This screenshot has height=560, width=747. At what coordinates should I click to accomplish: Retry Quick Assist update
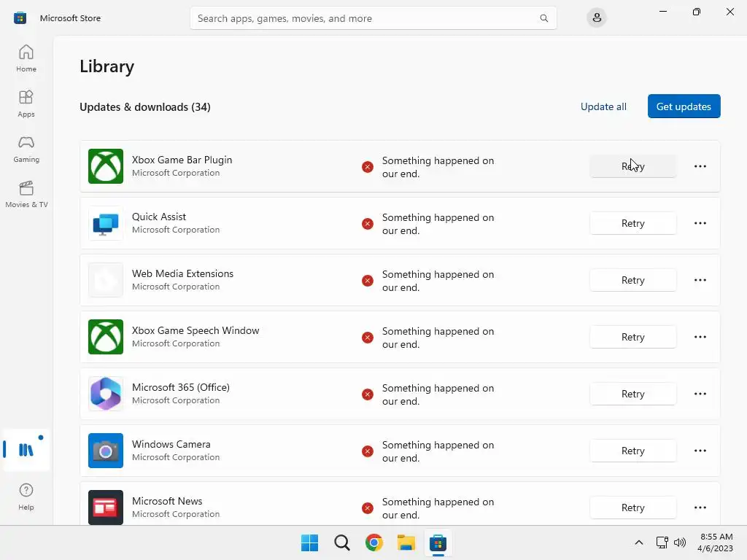point(632,223)
